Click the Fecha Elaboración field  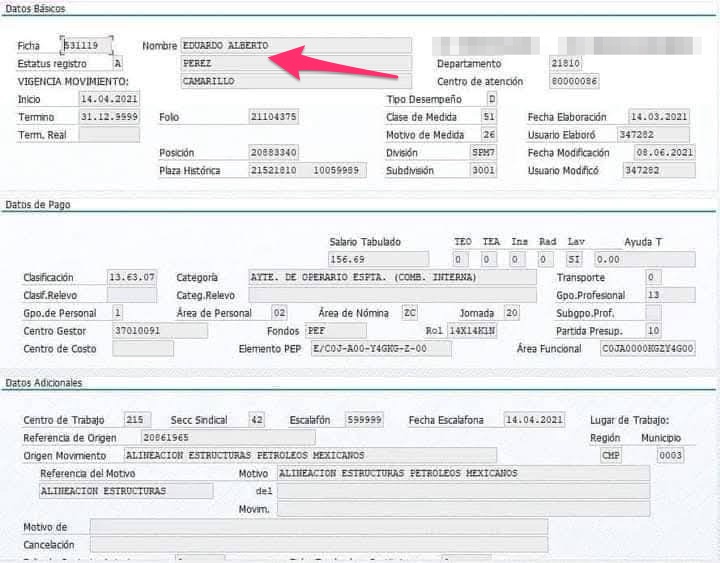click(660, 117)
